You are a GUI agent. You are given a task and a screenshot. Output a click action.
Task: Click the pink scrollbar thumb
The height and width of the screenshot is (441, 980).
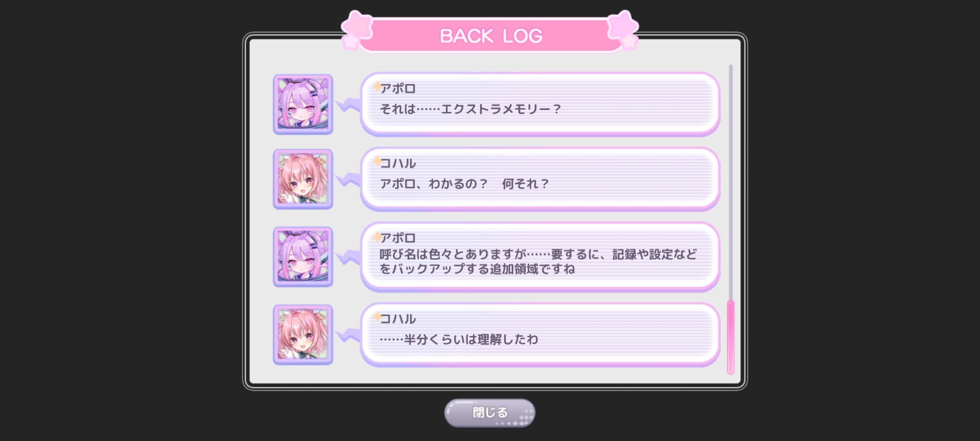(731, 337)
